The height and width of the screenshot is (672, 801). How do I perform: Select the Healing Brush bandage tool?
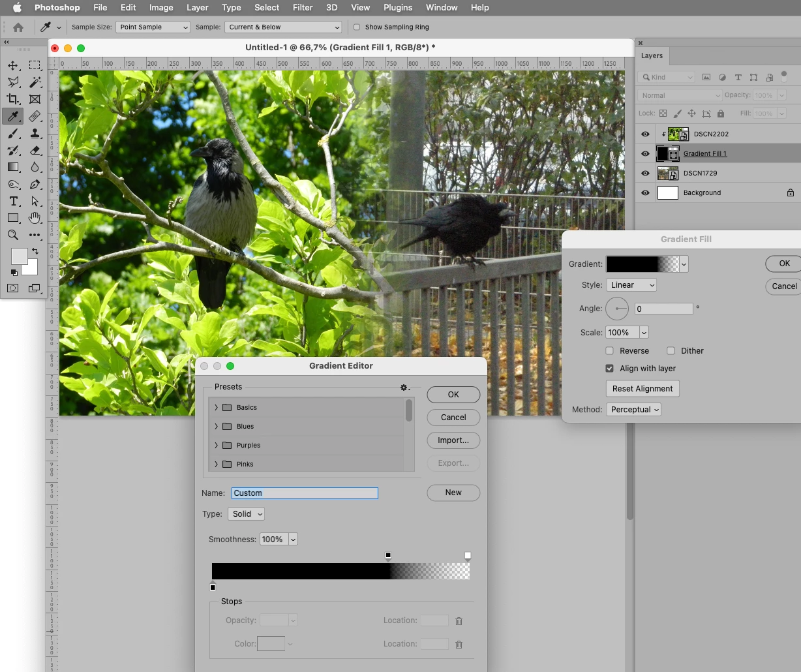(35, 116)
